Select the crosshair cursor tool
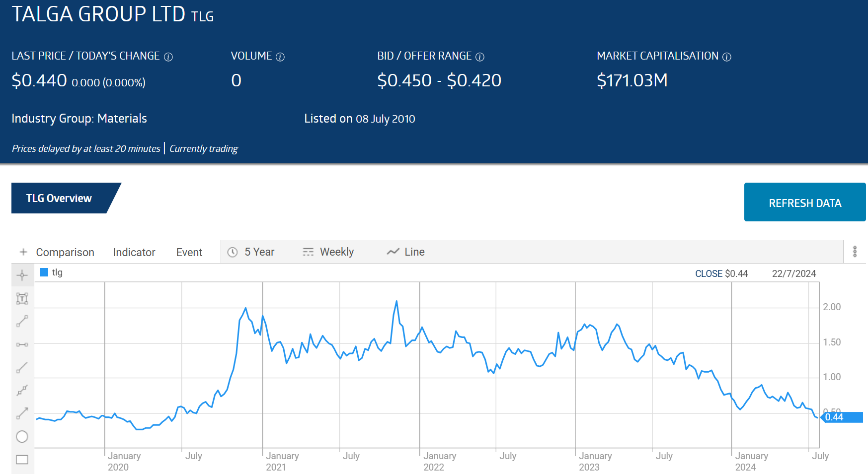 coord(22,275)
